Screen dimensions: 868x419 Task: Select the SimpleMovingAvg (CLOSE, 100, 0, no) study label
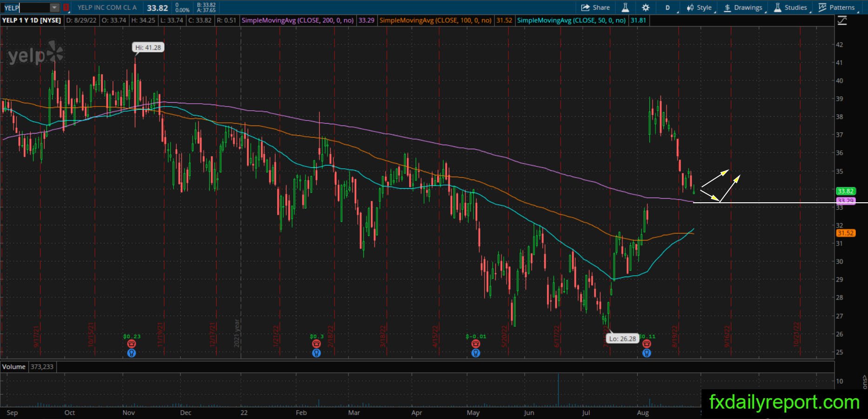click(436, 20)
